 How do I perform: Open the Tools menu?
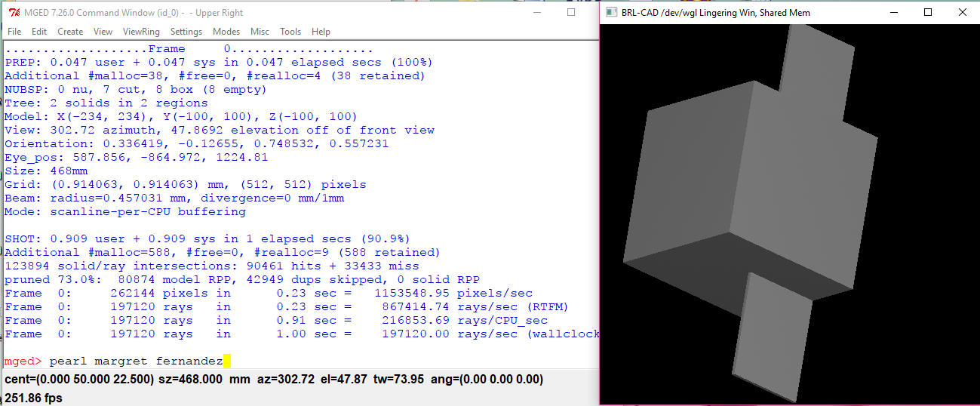290,32
